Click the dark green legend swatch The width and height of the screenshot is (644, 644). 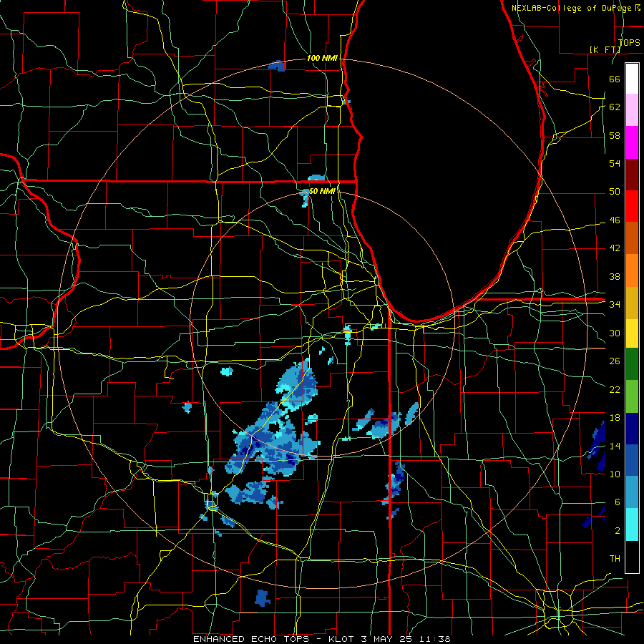632,364
